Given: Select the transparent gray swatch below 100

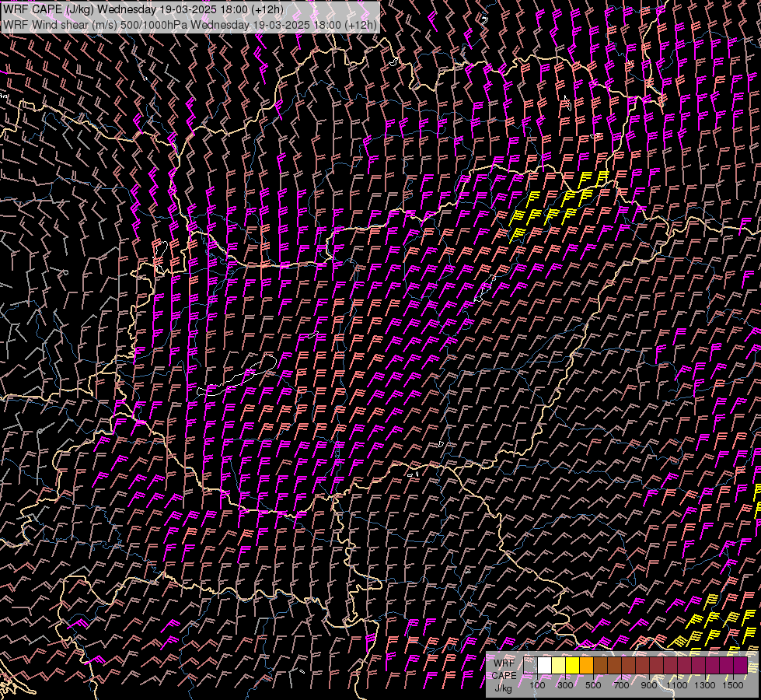Looking at the screenshot, I should tap(530, 666).
